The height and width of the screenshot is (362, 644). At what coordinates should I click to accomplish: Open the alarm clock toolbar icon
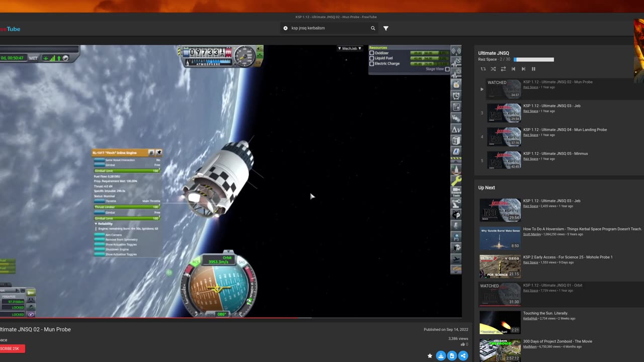[x=456, y=96]
